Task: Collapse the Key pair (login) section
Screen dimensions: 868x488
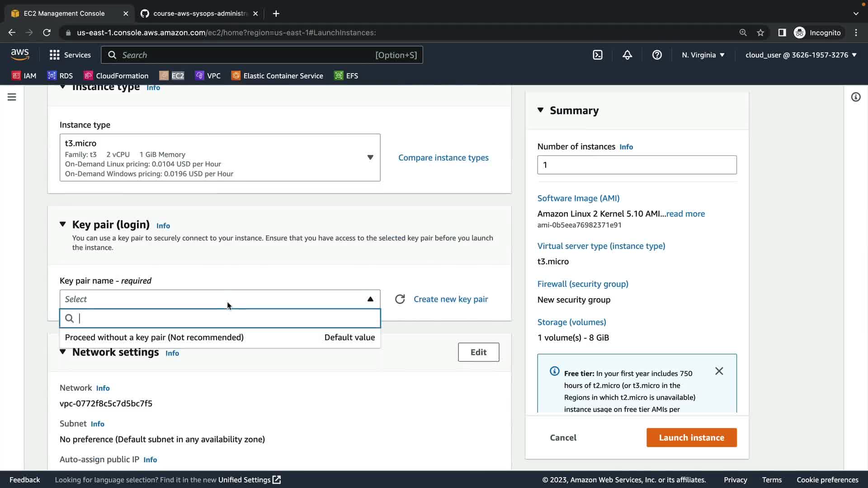Action: coord(63,225)
